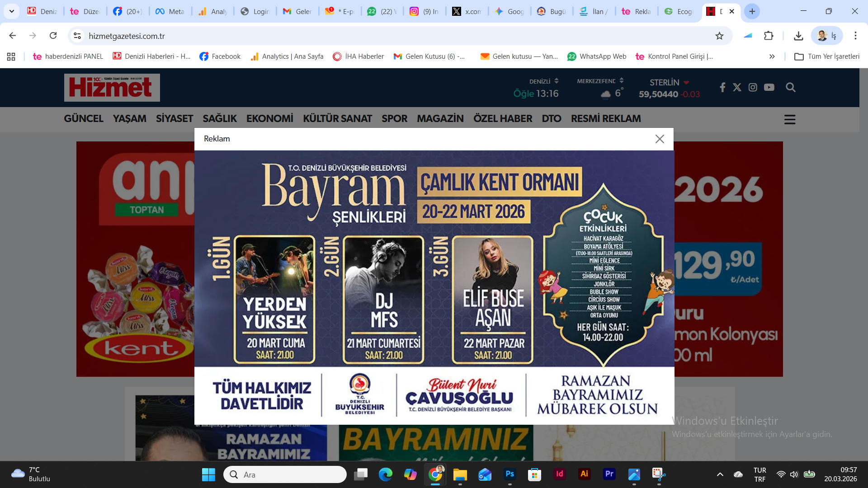868x488 pixels.
Task: Open the X (Twitter) icon in the site header
Action: [x=737, y=87]
